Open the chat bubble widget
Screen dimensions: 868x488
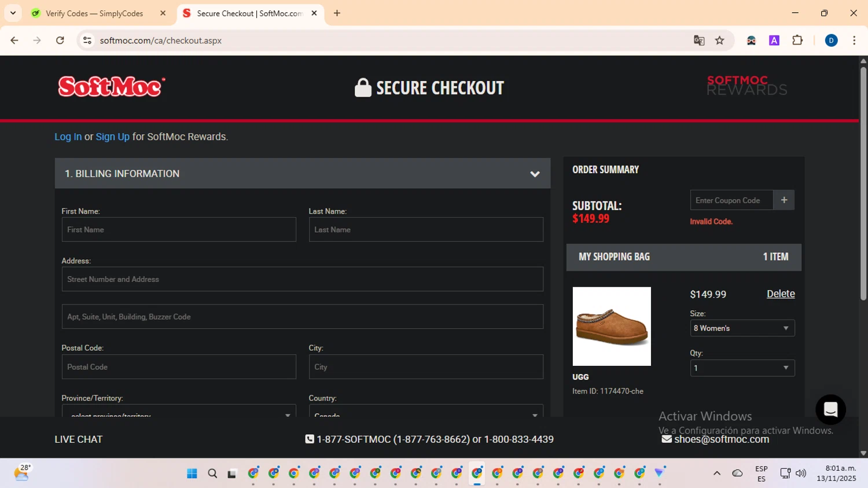pyautogui.click(x=830, y=409)
